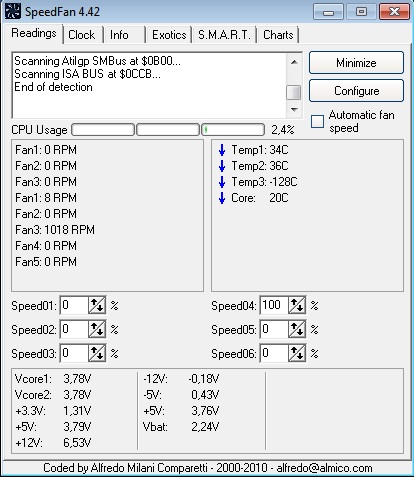This screenshot has height=477, width=414.
Task: Click the Vcore2 3,78V voltage reading
Action: pos(53,395)
